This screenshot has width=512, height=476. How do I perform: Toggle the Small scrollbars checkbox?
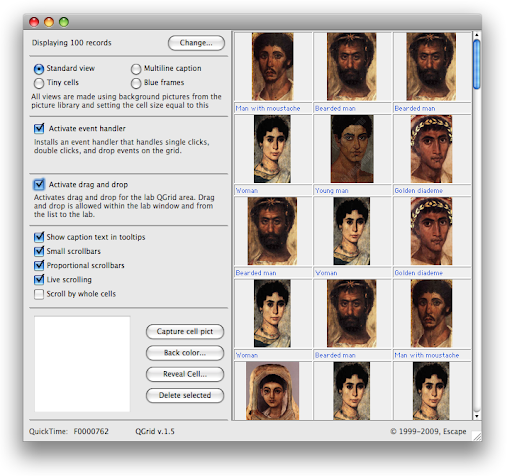[x=39, y=251]
